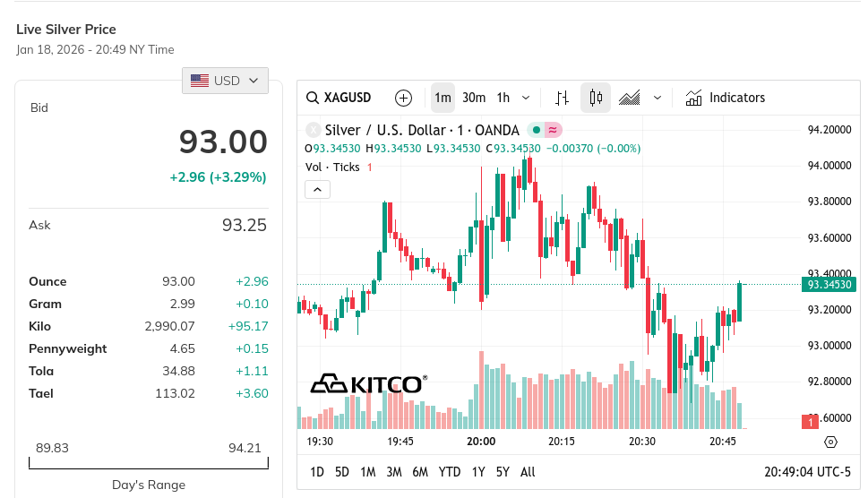The height and width of the screenshot is (498, 868).
Task: Click the Kilo change +95.17
Action: (x=248, y=326)
